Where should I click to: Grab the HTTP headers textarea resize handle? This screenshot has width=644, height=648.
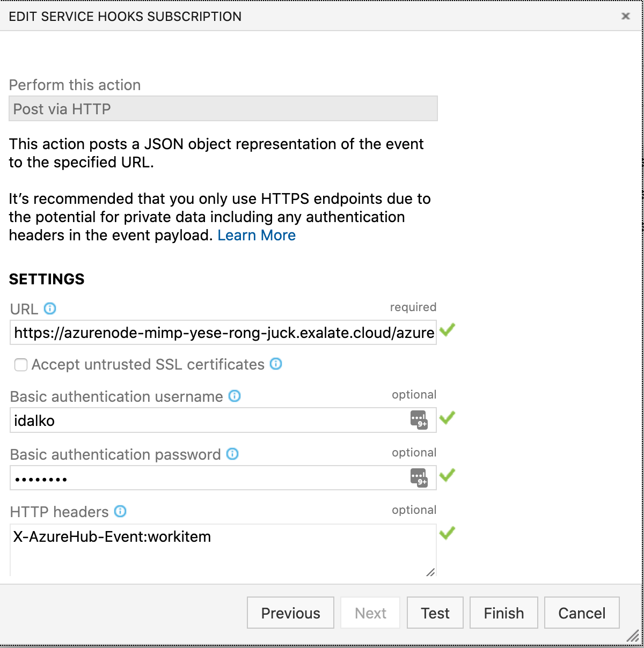430,572
